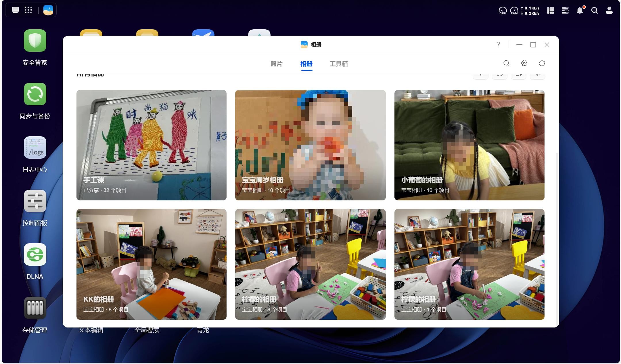Launch 同步与备份 from desktop

[35, 94]
